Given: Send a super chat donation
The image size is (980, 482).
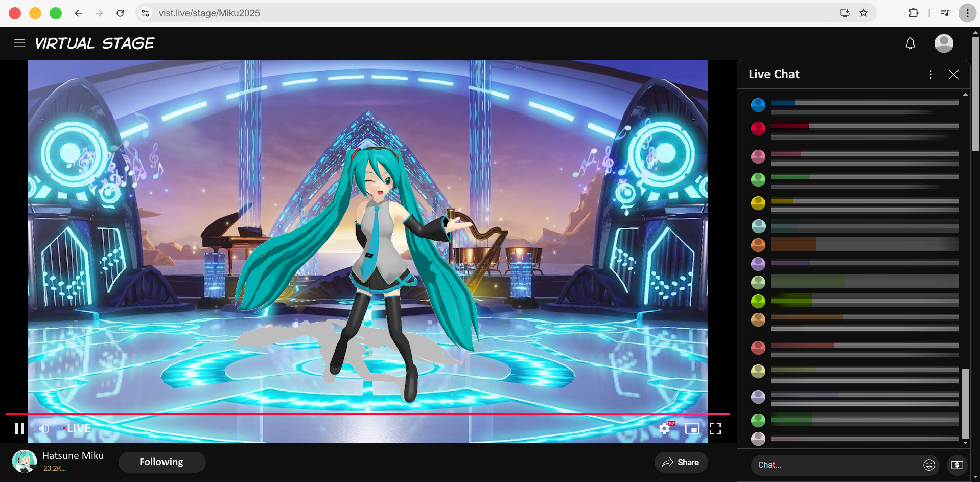Looking at the screenshot, I should pyautogui.click(x=957, y=465).
